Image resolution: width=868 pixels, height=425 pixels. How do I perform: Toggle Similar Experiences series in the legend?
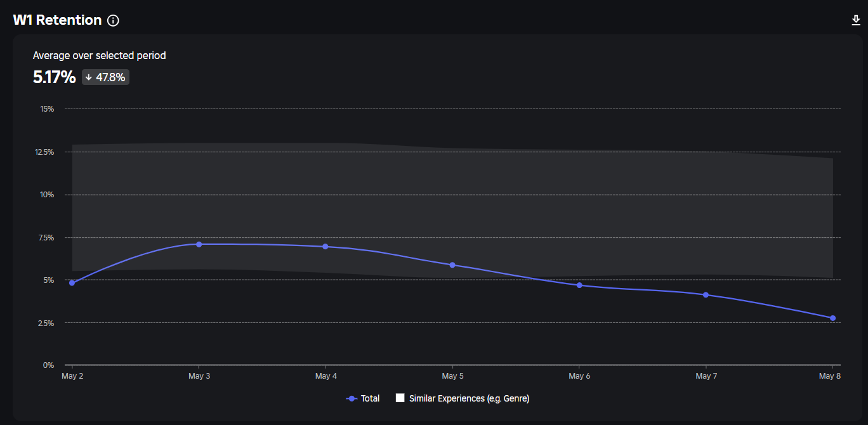tap(469, 398)
